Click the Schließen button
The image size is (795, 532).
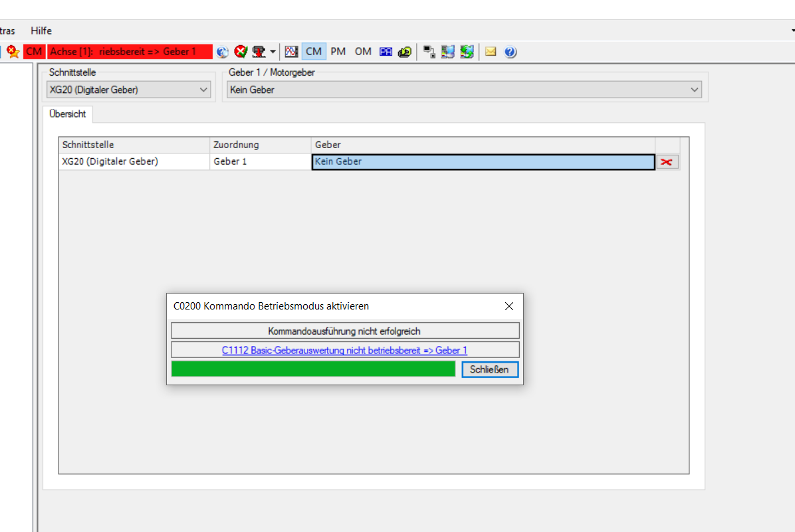coord(490,369)
